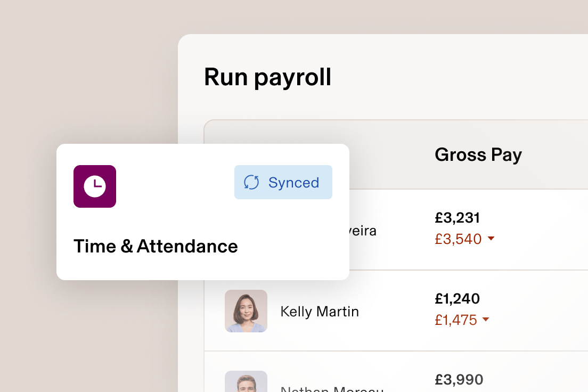Screen dimensions: 588x392
Task: Click the refresh symbol beside the Synced label
Action: [x=251, y=182]
